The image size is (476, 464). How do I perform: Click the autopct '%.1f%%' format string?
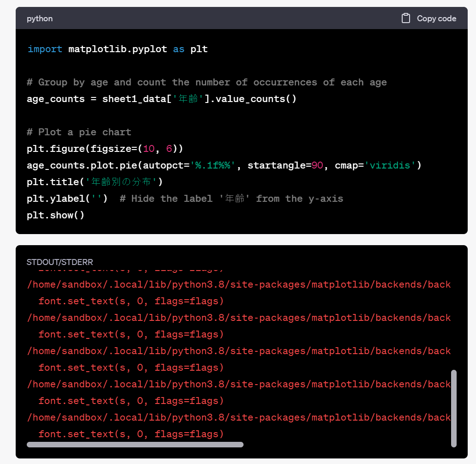click(213, 165)
